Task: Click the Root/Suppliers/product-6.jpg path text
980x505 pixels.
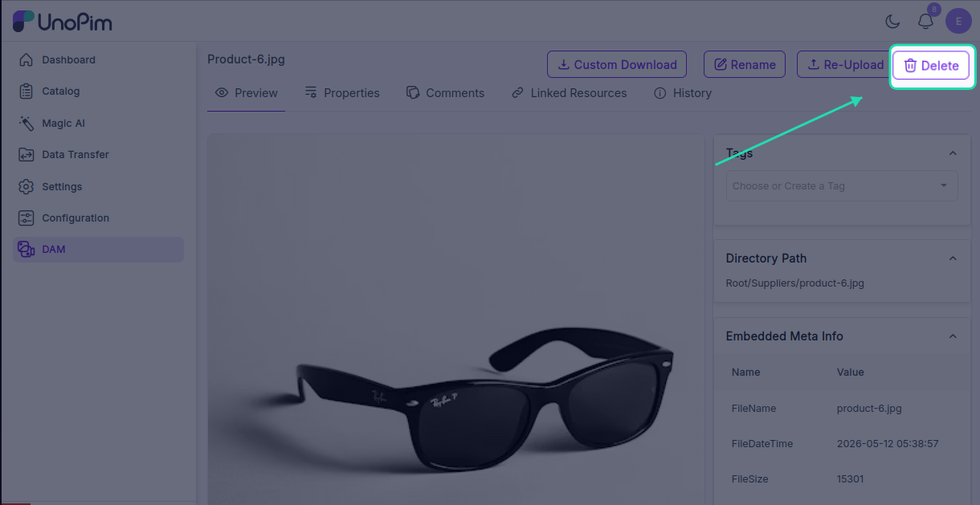Action: click(794, 283)
